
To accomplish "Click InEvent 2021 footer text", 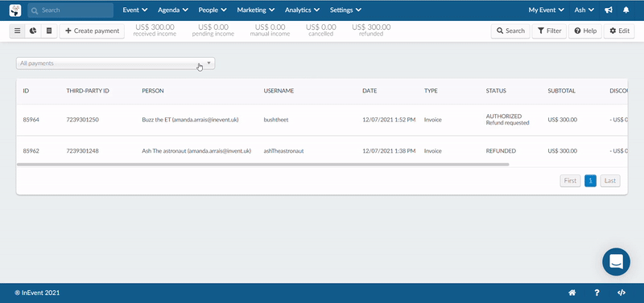I will coord(37,293).
